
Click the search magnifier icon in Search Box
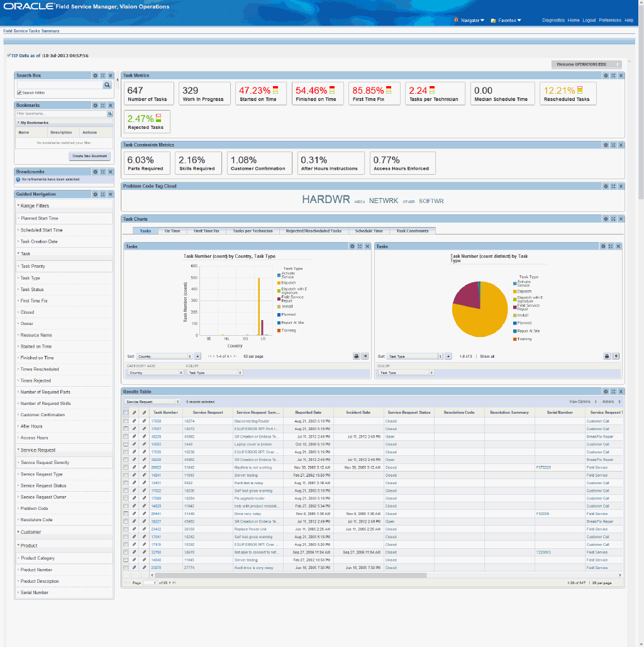click(107, 85)
